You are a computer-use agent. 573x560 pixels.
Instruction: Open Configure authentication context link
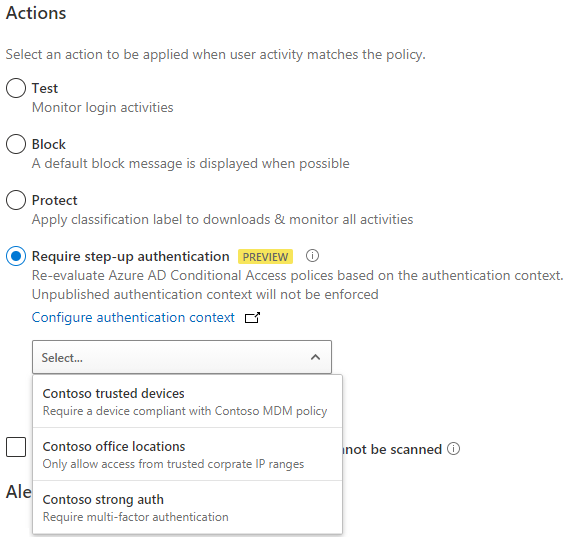133,318
